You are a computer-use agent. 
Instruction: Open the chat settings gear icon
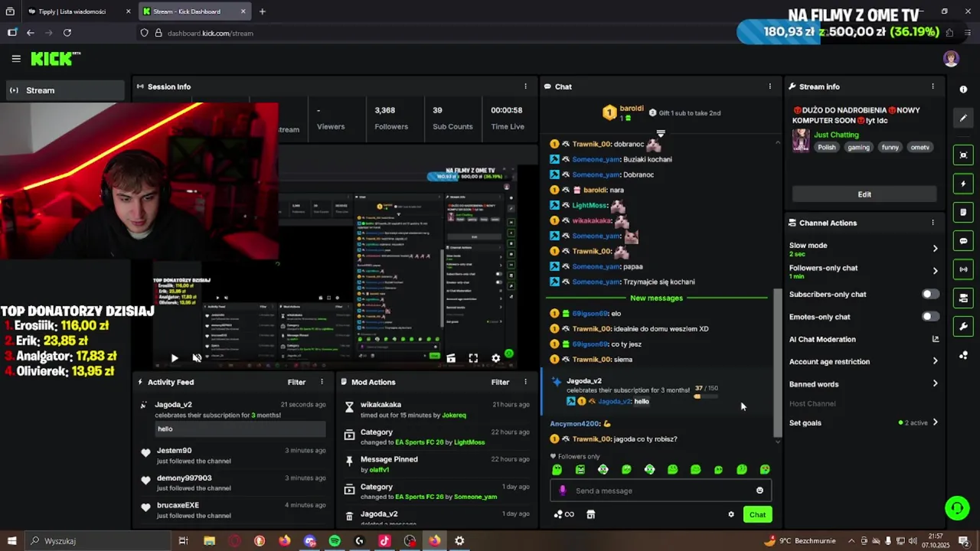(731, 514)
